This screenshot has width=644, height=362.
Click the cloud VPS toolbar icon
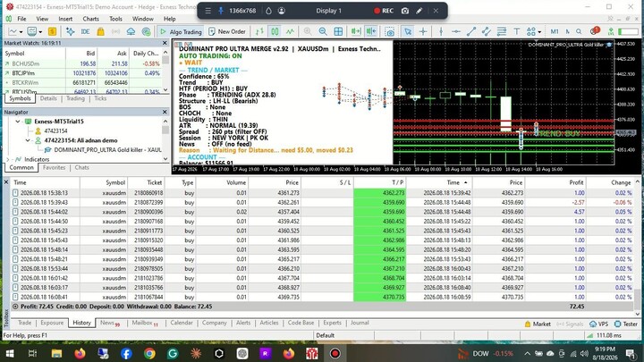pyautogui.click(x=131, y=31)
